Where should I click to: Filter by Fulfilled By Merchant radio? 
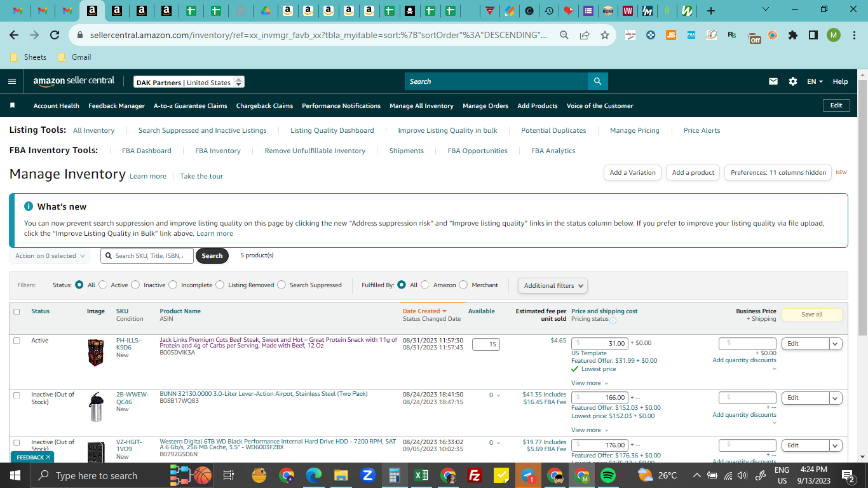(x=463, y=285)
